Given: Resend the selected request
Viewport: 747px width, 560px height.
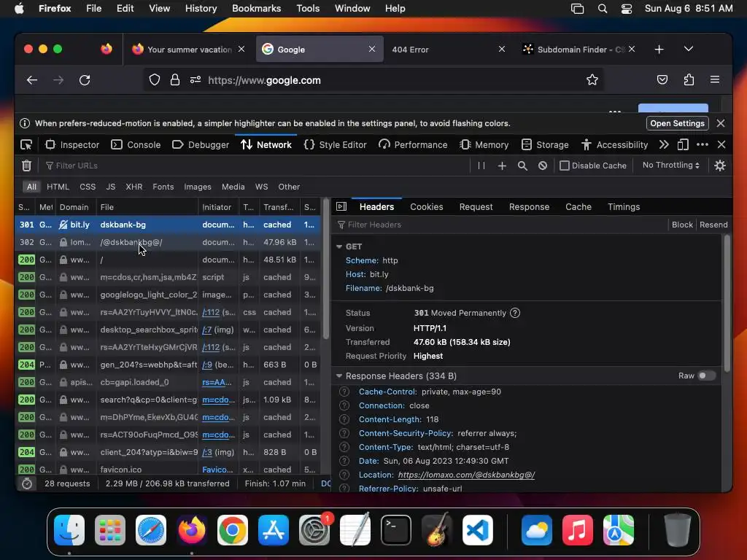Looking at the screenshot, I should (x=713, y=225).
